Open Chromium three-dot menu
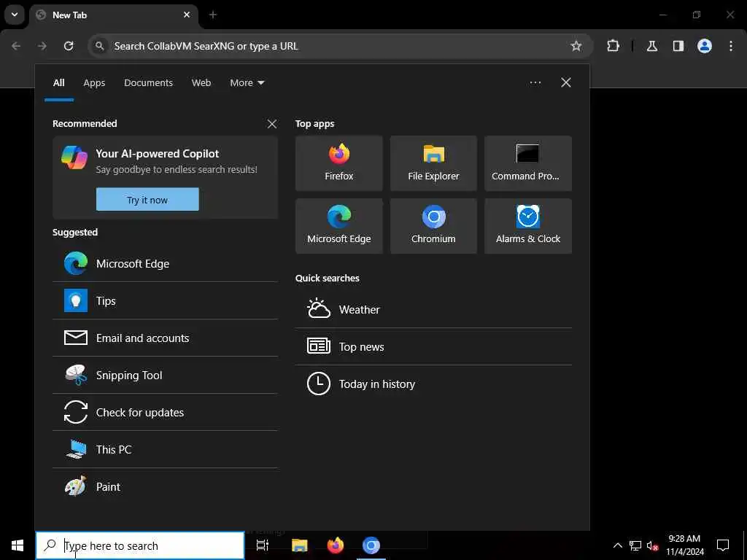This screenshot has width=747, height=560. point(731,46)
